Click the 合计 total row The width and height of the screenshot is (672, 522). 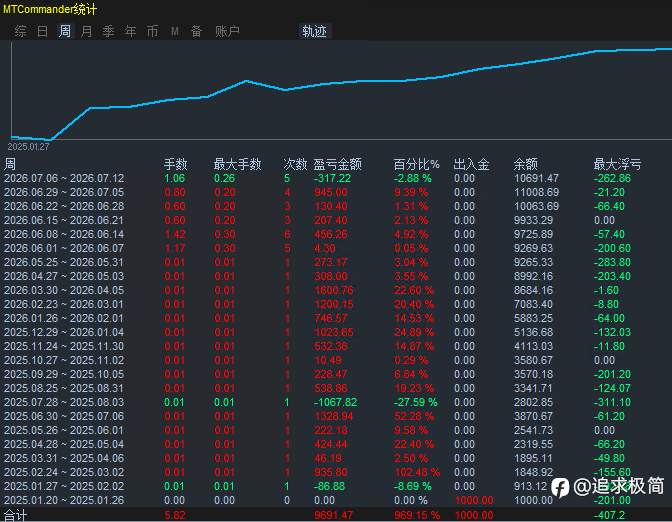(336, 515)
